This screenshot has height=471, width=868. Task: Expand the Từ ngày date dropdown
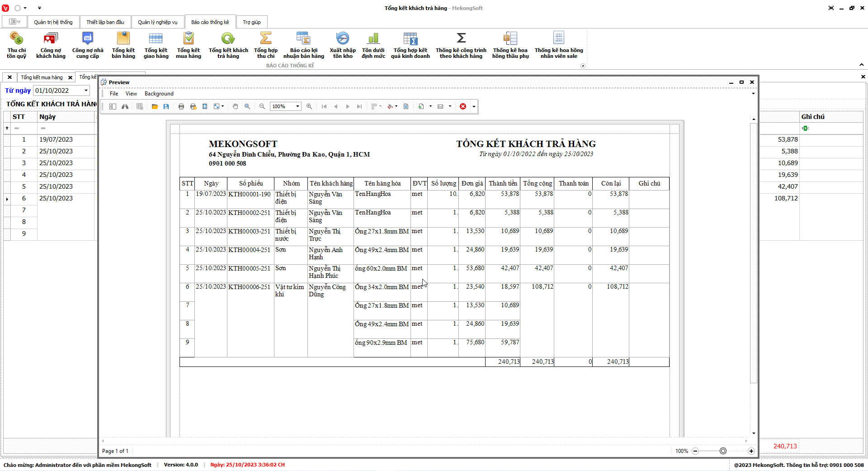(86, 90)
